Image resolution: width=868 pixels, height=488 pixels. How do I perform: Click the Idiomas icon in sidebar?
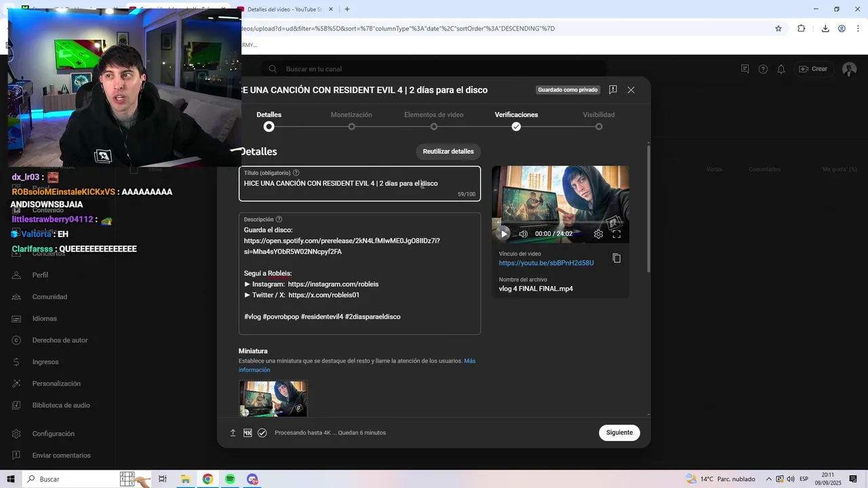17,319
